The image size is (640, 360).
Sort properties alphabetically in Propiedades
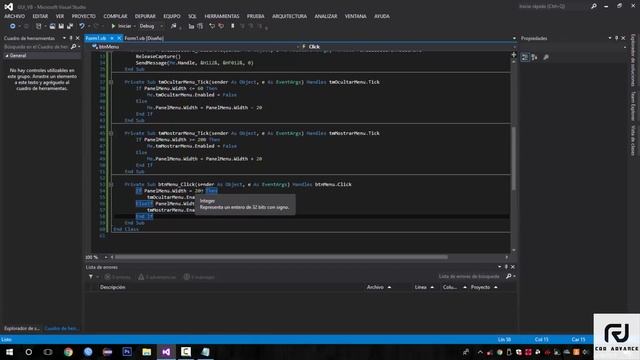pyautogui.click(x=534, y=58)
